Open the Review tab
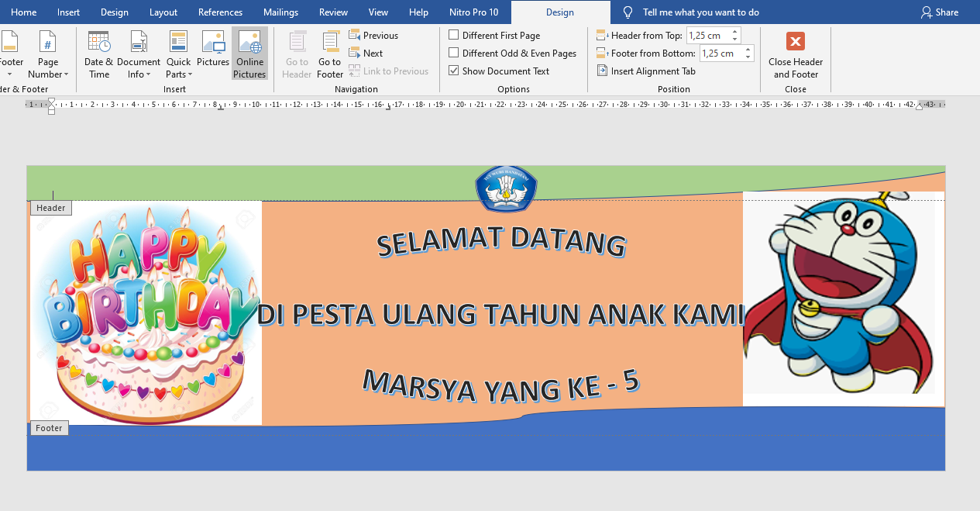Image resolution: width=980 pixels, height=511 pixels. click(333, 12)
